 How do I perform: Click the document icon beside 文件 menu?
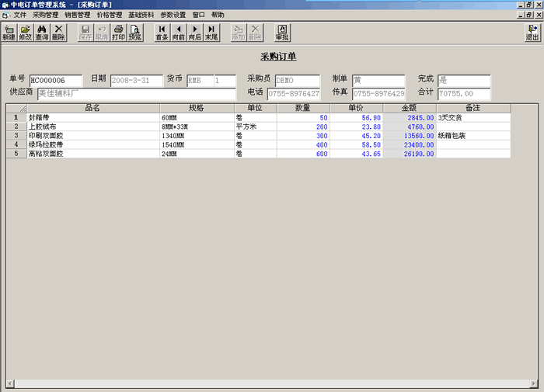click(6, 15)
